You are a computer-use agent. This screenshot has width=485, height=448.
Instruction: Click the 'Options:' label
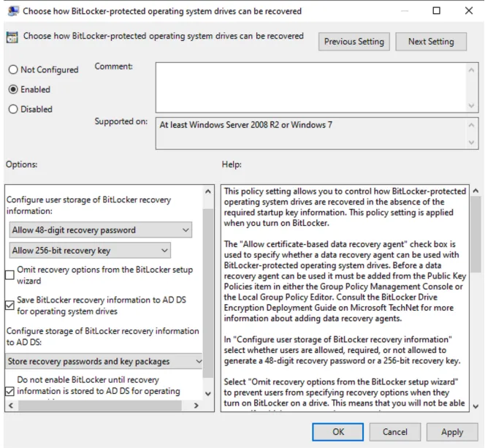click(22, 164)
